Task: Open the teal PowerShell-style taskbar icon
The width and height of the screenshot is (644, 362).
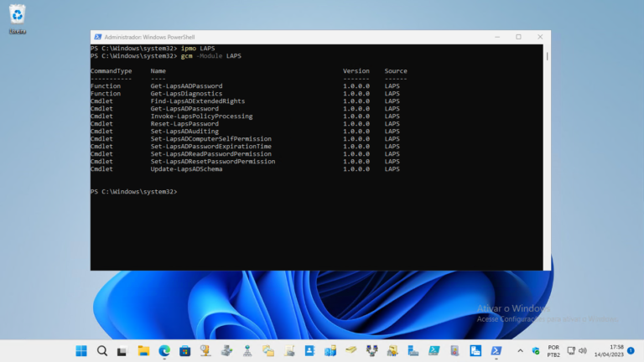Action: (x=434, y=350)
